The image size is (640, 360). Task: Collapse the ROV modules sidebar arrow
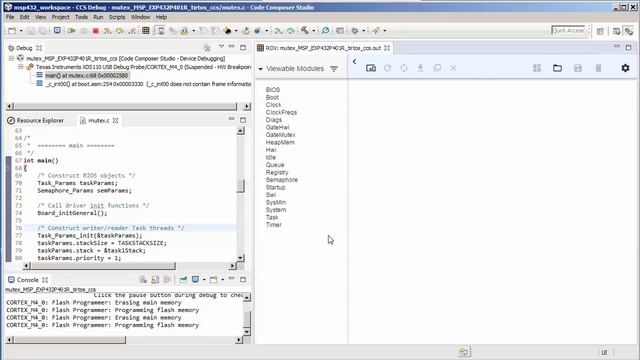pos(354,62)
